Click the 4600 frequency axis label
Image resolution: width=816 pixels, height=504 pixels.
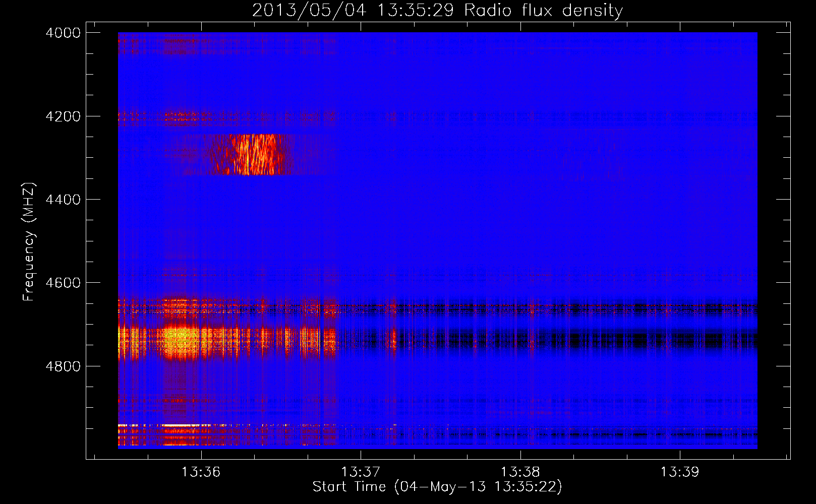tap(63, 283)
